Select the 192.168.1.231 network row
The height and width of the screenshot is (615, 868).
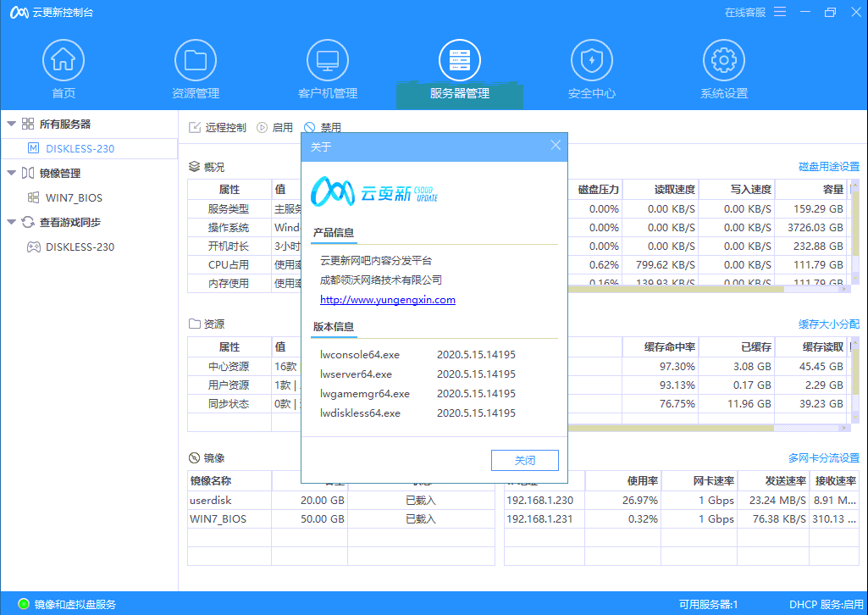coord(682,518)
